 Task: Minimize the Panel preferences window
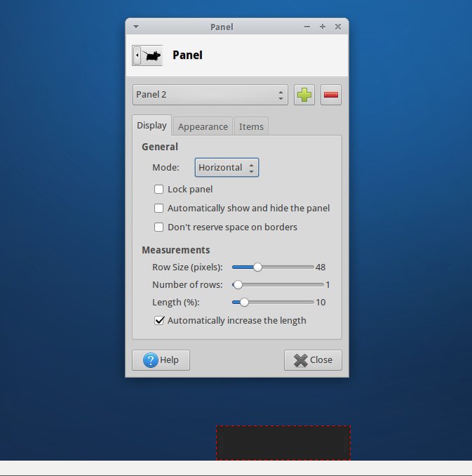click(x=307, y=27)
